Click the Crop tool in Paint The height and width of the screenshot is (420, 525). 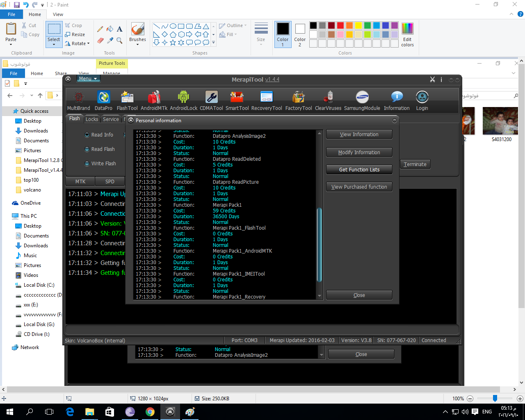(x=73, y=25)
